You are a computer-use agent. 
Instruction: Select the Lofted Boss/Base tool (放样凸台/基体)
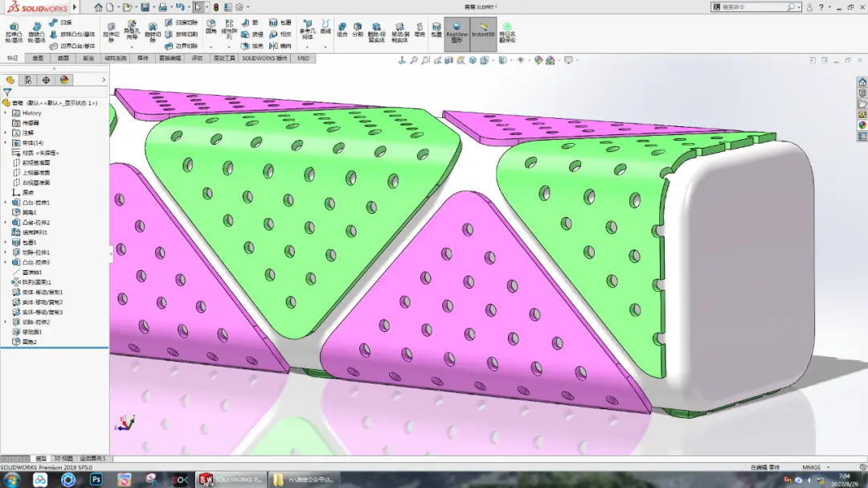click(x=72, y=35)
